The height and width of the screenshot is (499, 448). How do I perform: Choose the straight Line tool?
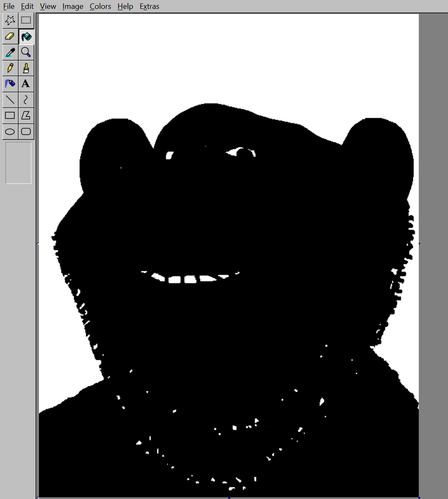[x=10, y=100]
